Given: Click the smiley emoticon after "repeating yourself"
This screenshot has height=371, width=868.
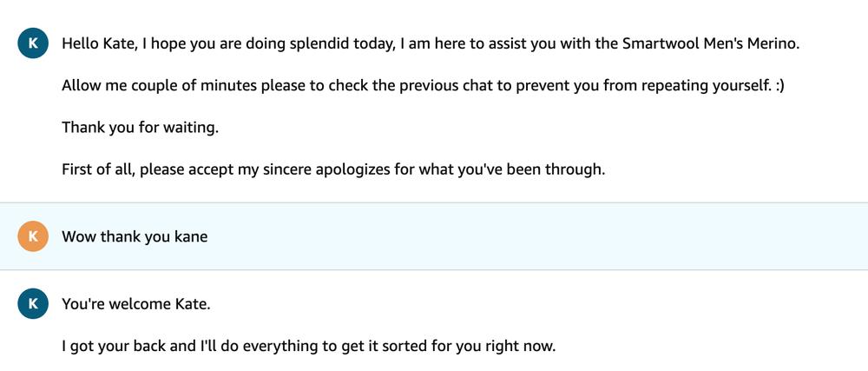Looking at the screenshot, I should pyautogui.click(x=778, y=86).
